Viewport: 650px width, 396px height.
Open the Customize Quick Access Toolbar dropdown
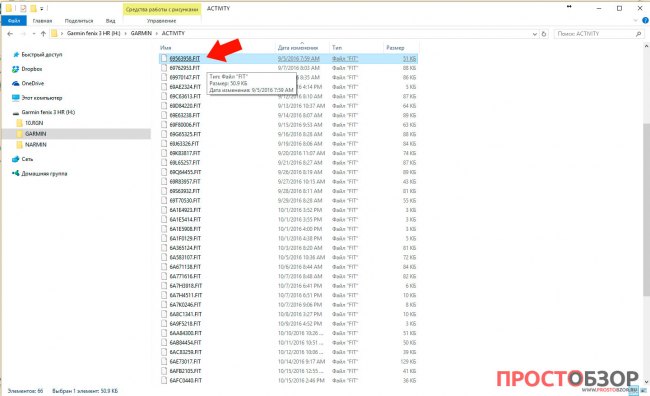point(42,8)
